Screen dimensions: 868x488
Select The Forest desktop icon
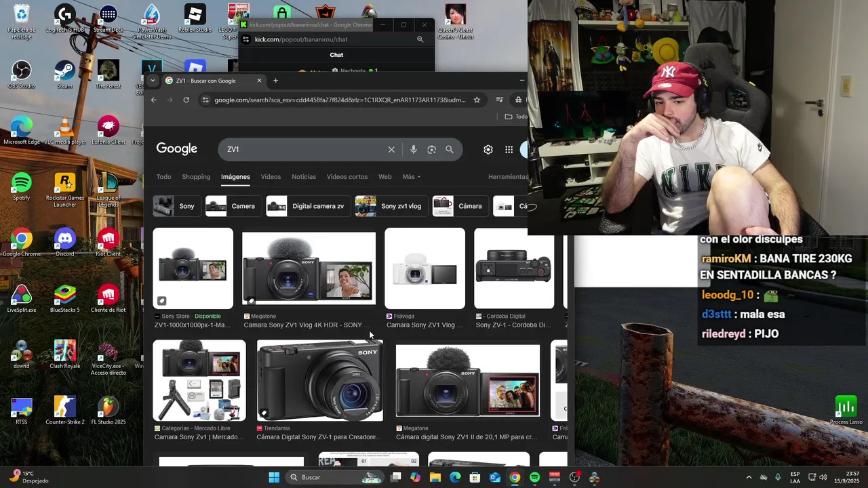[x=108, y=75]
